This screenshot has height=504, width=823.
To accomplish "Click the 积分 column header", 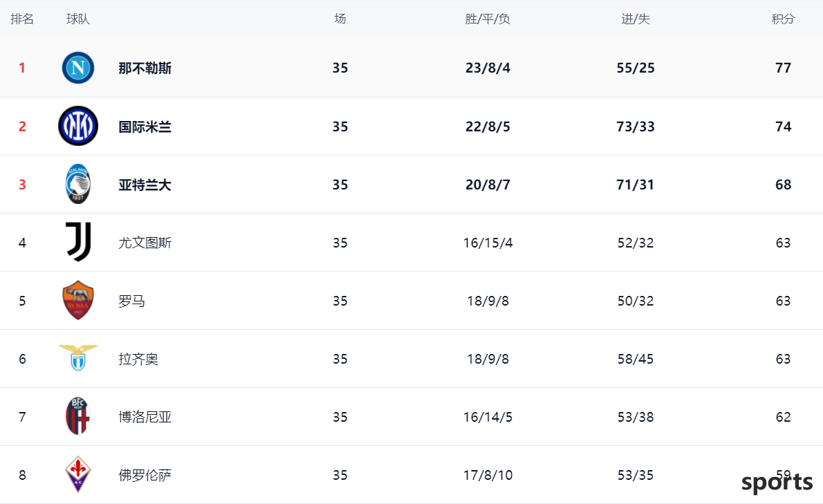I will 783,19.
